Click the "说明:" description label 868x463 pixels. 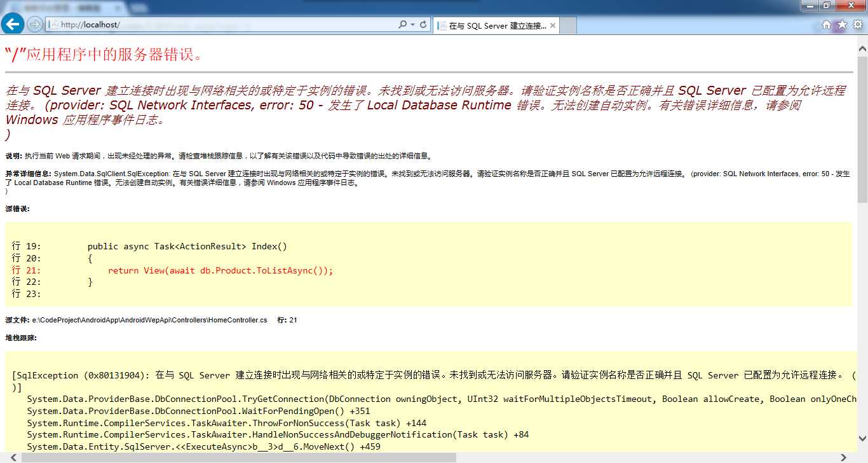13,156
